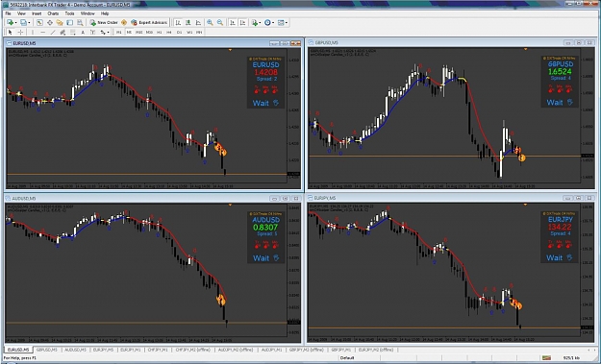601x364 pixels.
Task: Select the M15 timeframe button
Action: [139, 32]
